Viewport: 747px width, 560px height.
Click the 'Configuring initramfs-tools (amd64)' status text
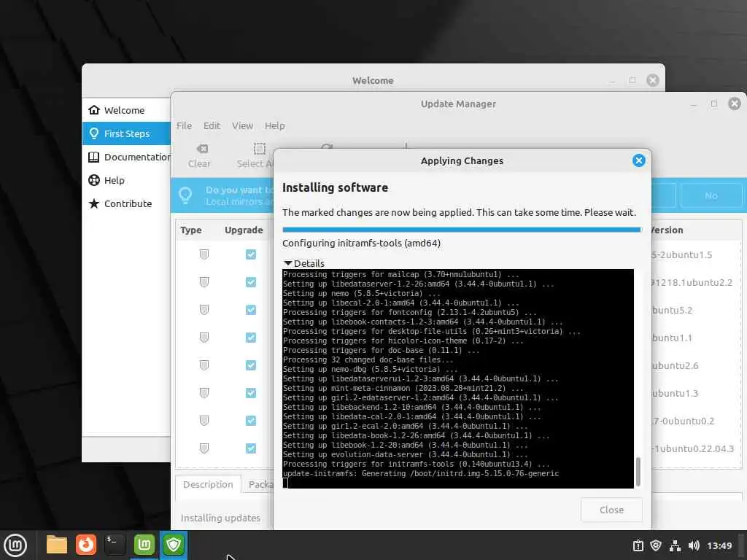[x=361, y=243]
